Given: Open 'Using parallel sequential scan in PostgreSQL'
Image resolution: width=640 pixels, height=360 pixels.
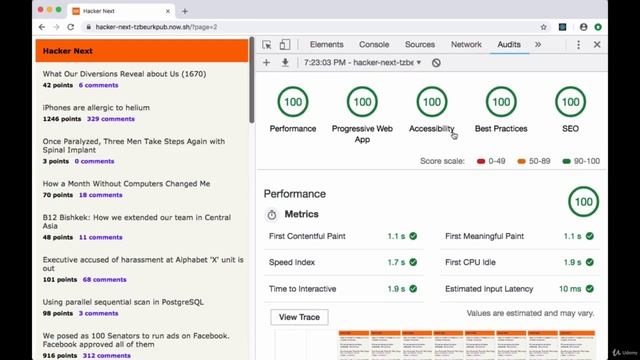Looking at the screenshot, I should tap(123, 302).
